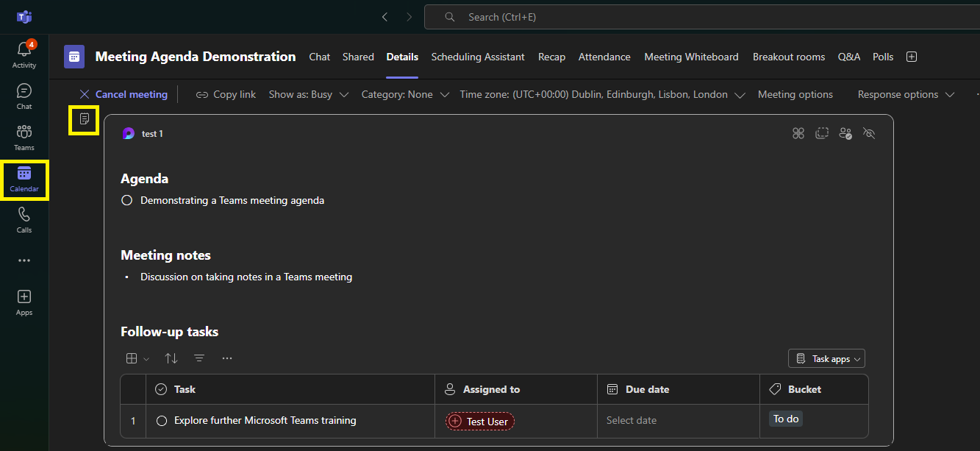Open the sort arrows in Follow-up tasks

click(x=171, y=358)
